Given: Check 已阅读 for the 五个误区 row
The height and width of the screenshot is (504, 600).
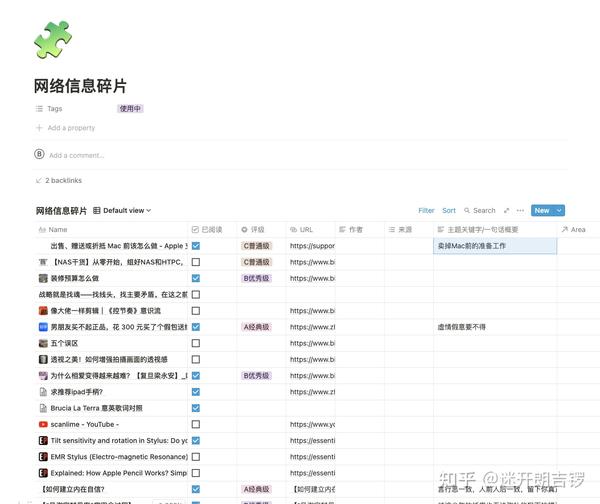Looking at the screenshot, I should (x=196, y=343).
